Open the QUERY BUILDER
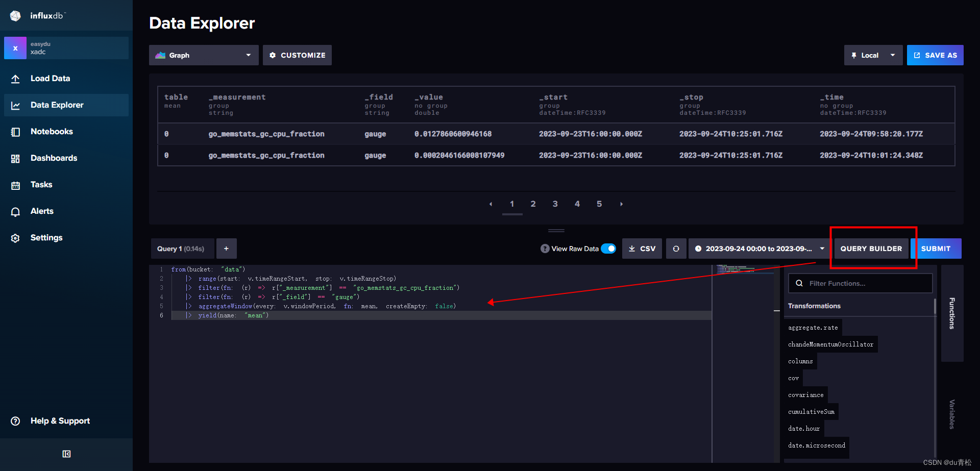 point(871,249)
